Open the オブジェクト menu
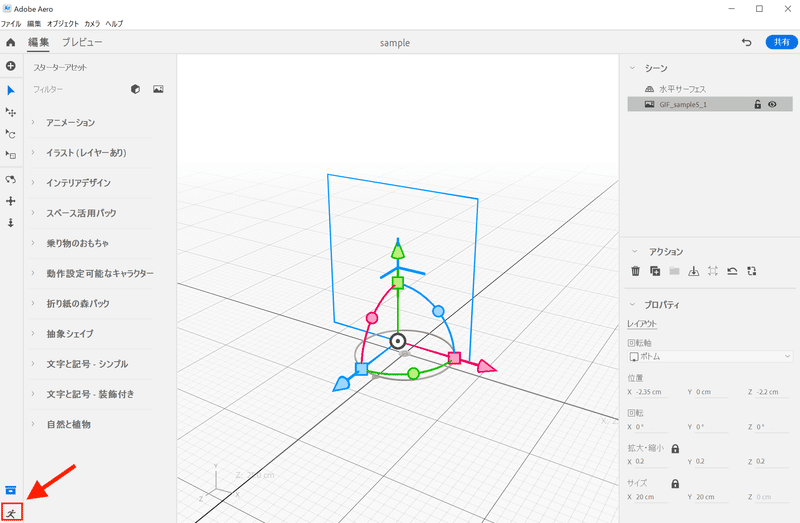The image size is (800, 523). click(x=63, y=23)
